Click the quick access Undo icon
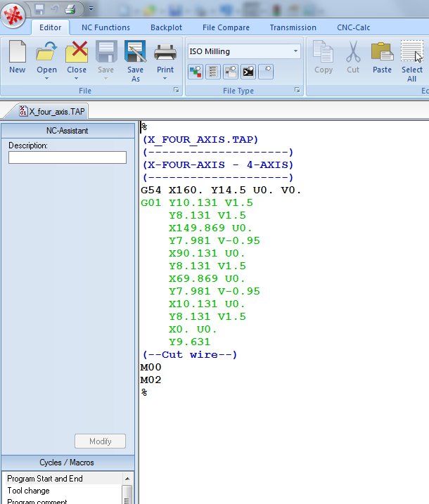The width and height of the screenshot is (429, 504). (x=54, y=8)
